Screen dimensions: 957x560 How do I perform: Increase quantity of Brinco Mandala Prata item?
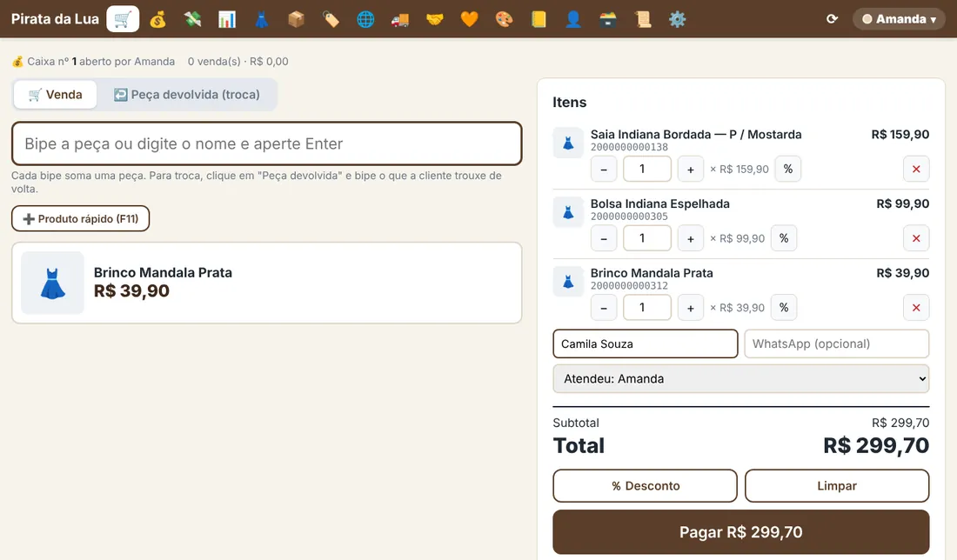690,308
